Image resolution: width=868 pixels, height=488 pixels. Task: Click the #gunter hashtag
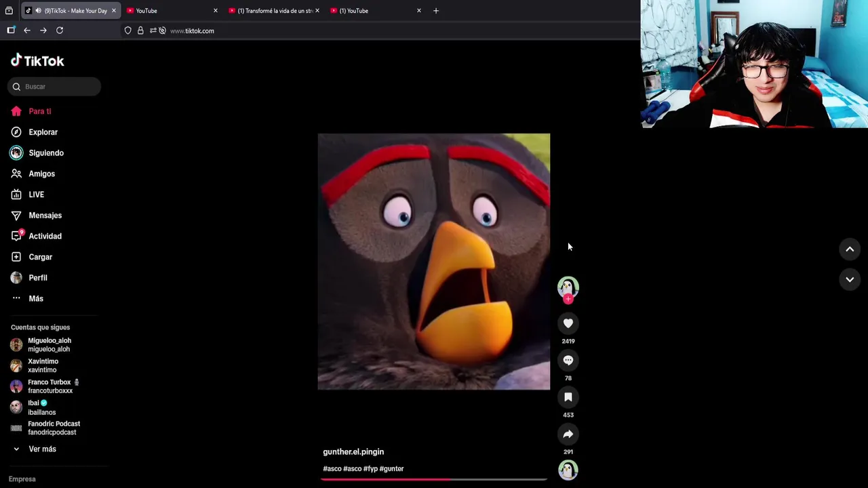pos(392,469)
